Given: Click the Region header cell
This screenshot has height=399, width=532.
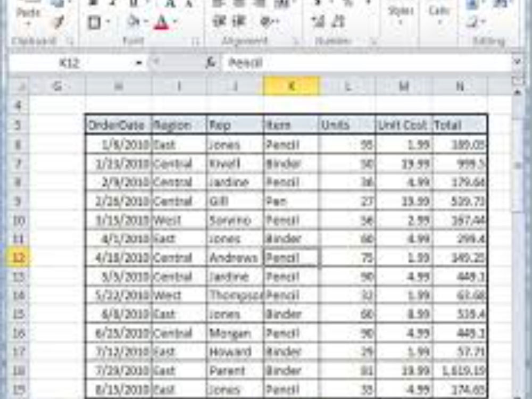Looking at the screenshot, I should [x=179, y=125].
